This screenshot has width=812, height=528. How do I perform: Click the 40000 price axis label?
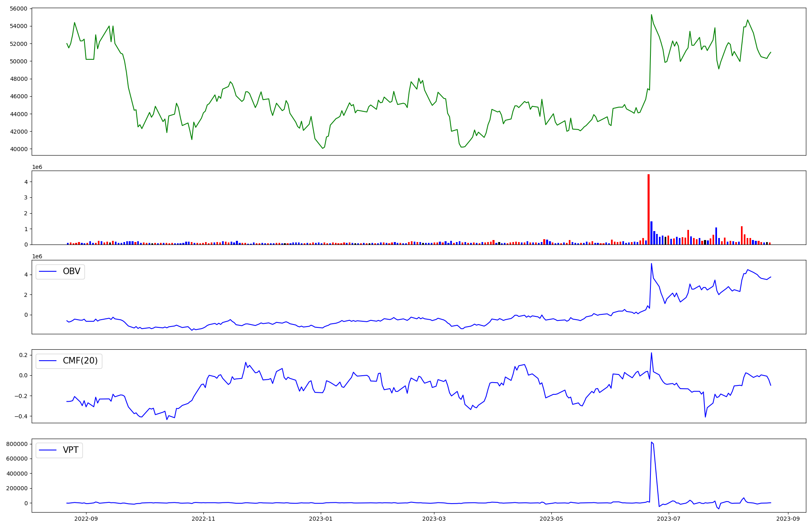(x=18, y=149)
